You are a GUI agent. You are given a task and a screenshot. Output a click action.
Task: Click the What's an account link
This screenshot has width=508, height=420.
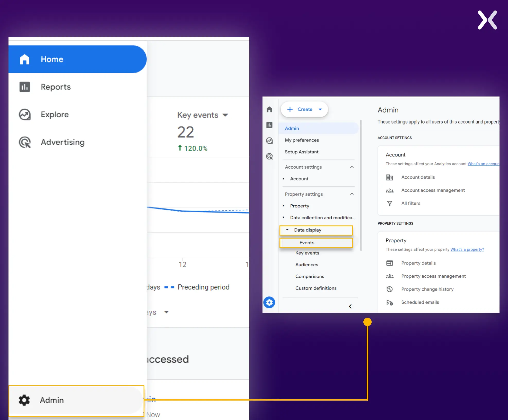click(x=483, y=164)
